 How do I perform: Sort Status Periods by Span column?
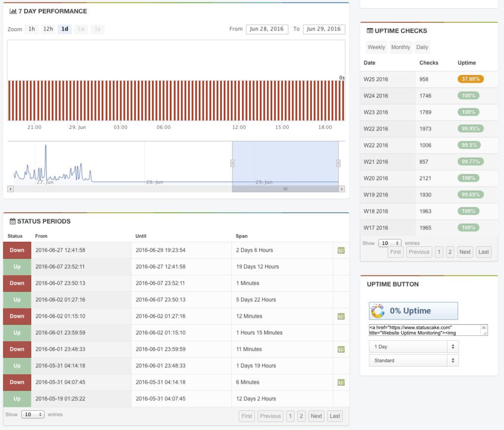(241, 236)
